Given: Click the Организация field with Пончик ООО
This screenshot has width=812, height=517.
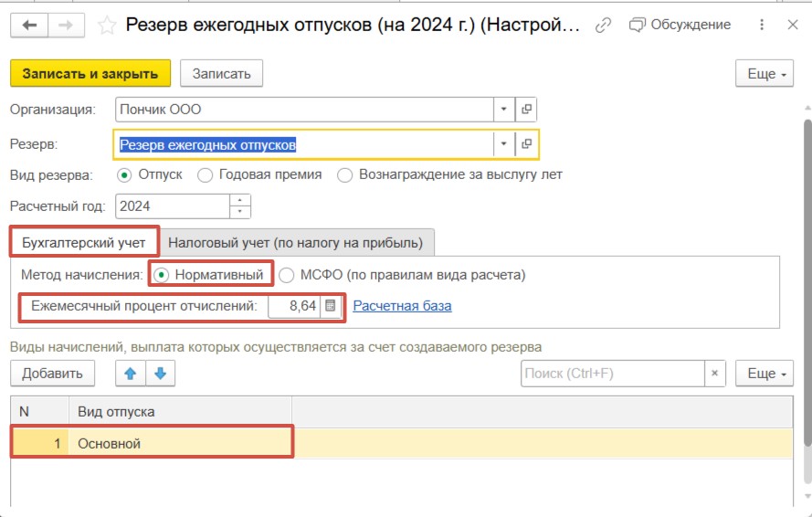Looking at the screenshot, I should pyautogui.click(x=304, y=110).
